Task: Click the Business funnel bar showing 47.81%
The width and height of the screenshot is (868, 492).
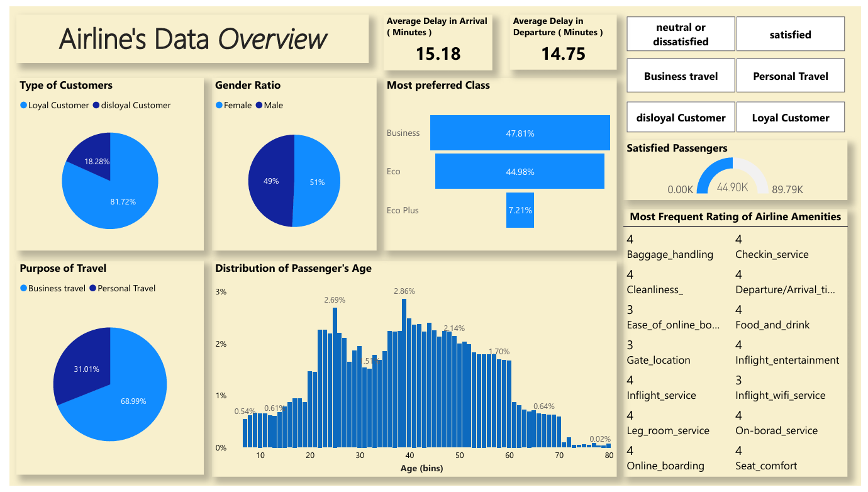Action: point(520,133)
